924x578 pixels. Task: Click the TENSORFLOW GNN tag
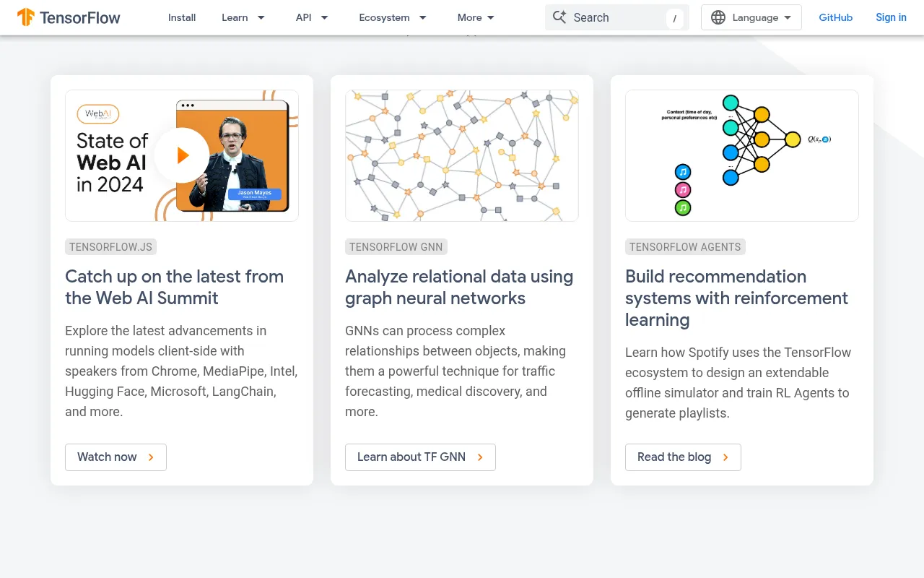pos(396,247)
